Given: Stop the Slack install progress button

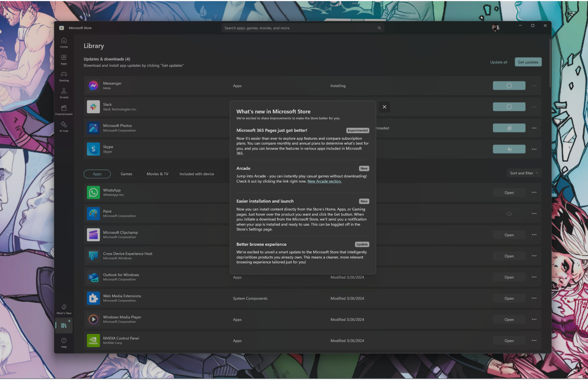Looking at the screenshot, I should [509, 107].
